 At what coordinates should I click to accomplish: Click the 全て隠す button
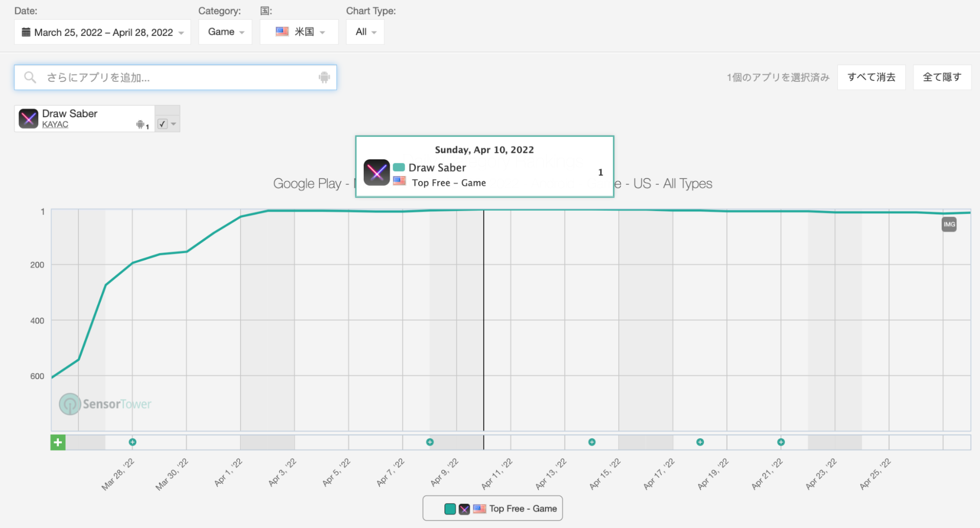pyautogui.click(x=942, y=77)
